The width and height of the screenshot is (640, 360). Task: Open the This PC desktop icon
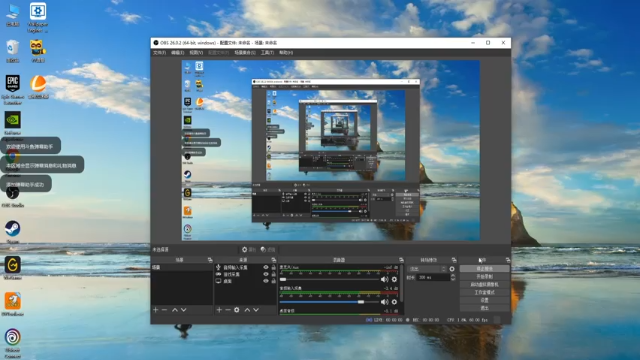(13, 15)
